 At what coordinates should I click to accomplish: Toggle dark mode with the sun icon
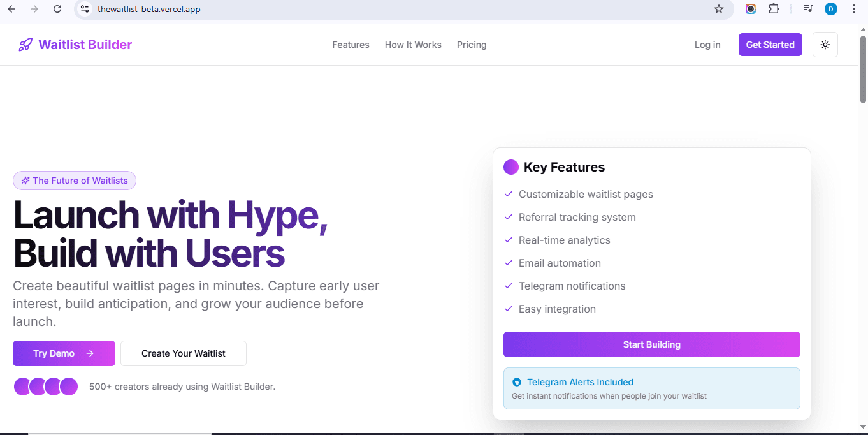(825, 44)
